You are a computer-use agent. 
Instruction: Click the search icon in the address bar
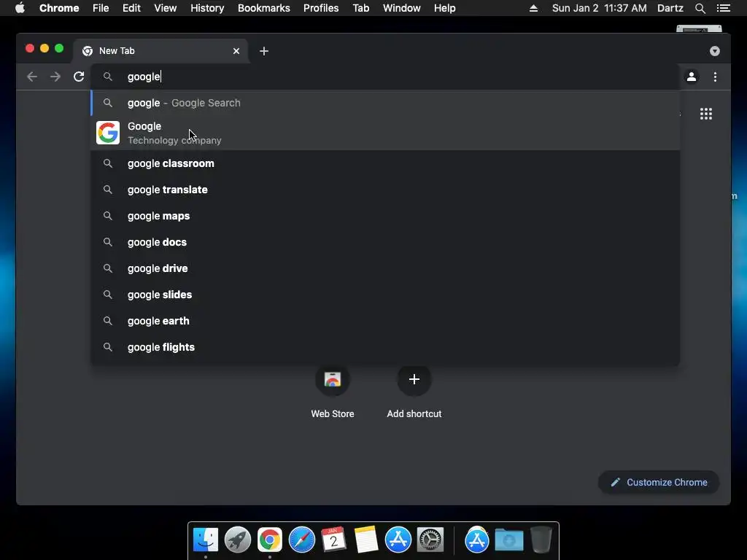click(108, 77)
